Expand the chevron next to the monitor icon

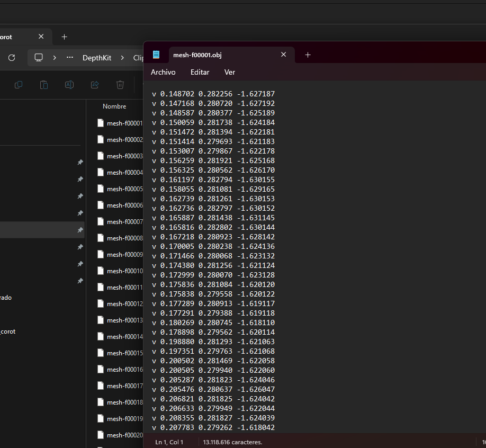point(55,58)
